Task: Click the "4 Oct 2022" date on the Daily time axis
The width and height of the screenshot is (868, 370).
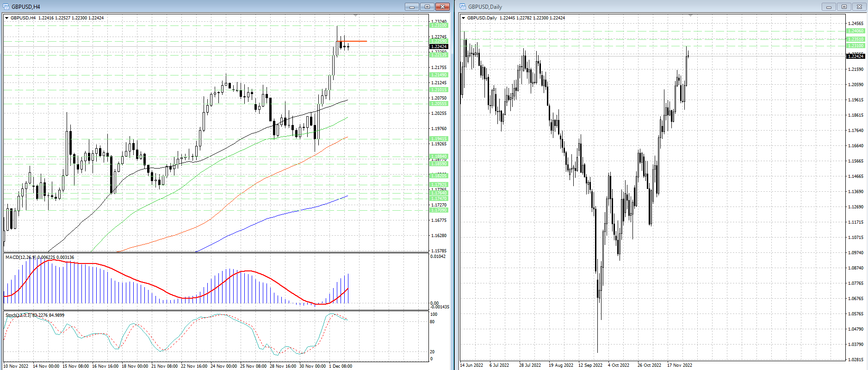Action: tap(619, 365)
